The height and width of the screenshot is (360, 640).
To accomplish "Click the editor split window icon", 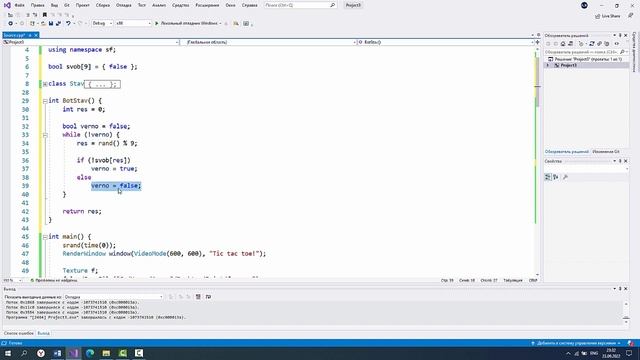I will [537, 42].
